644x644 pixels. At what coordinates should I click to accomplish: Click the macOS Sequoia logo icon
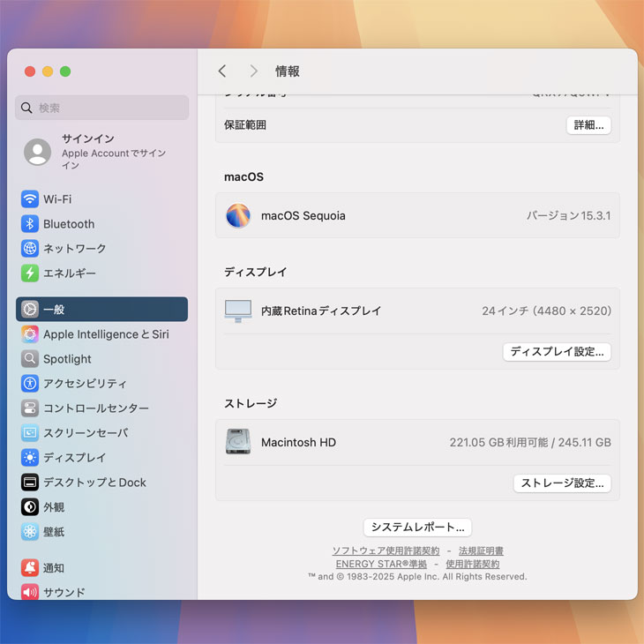pos(238,215)
